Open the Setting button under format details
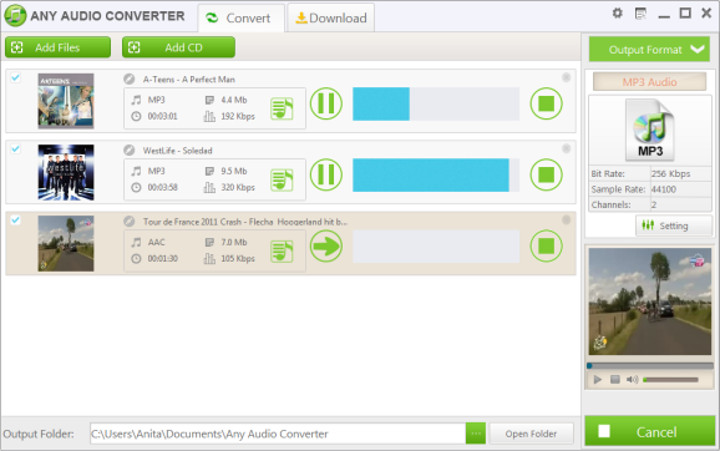 pos(673,226)
